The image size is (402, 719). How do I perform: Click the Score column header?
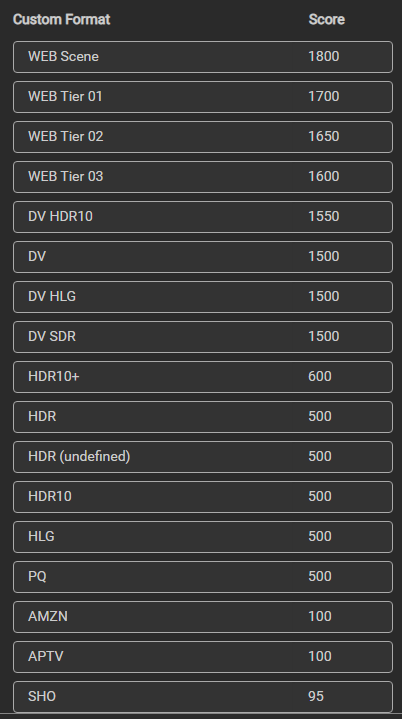coord(326,20)
